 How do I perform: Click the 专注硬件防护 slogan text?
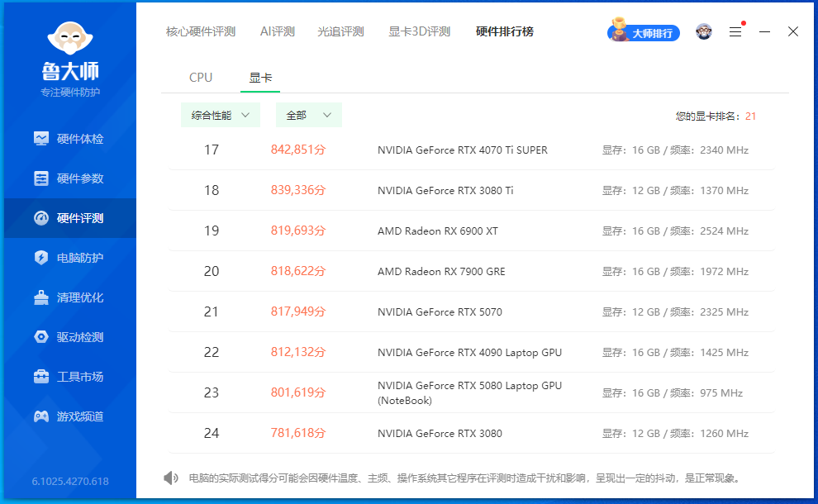[70, 93]
